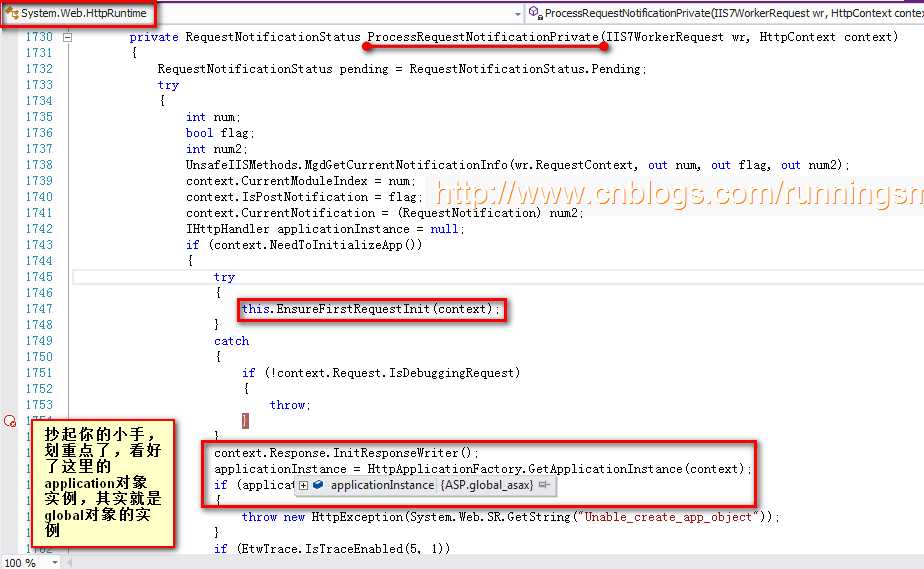
Task: Click the 'throw;' statement on line 1753
Action: point(289,405)
